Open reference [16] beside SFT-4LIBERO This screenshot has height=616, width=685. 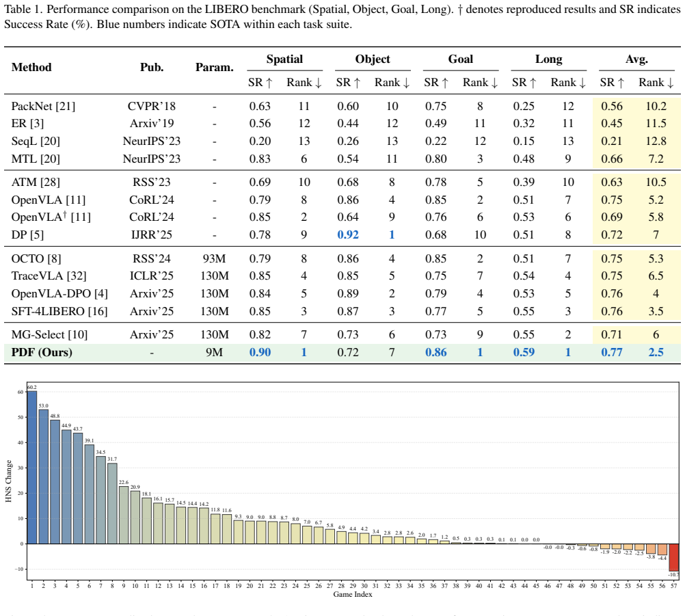click(x=98, y=312)
